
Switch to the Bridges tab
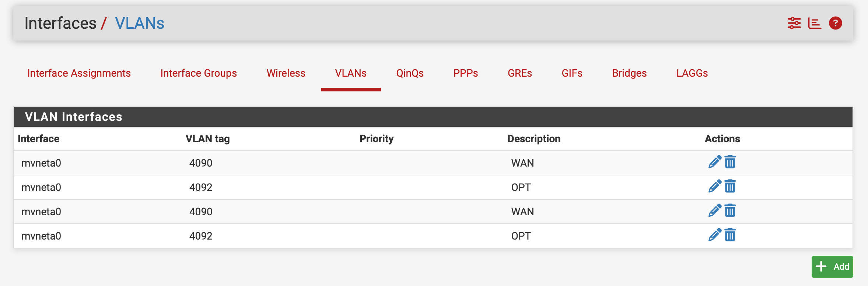click(629, 73)
